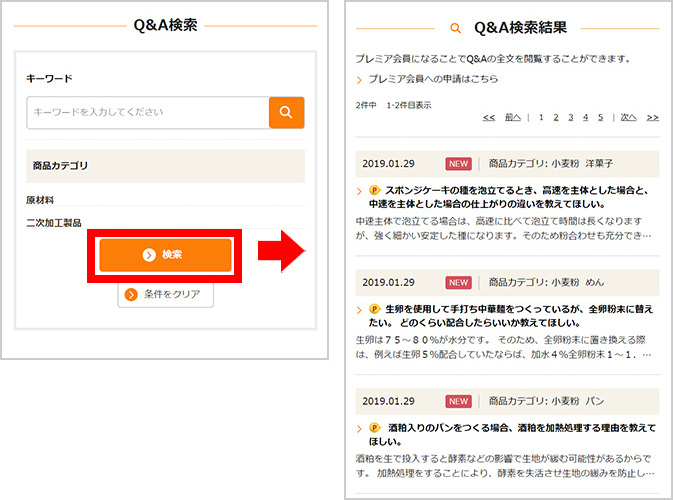Image resolution: width=673 pixels, height=500 pixels.
Task: Expand the 原材料 product category
Action: [x=42, y=200]
